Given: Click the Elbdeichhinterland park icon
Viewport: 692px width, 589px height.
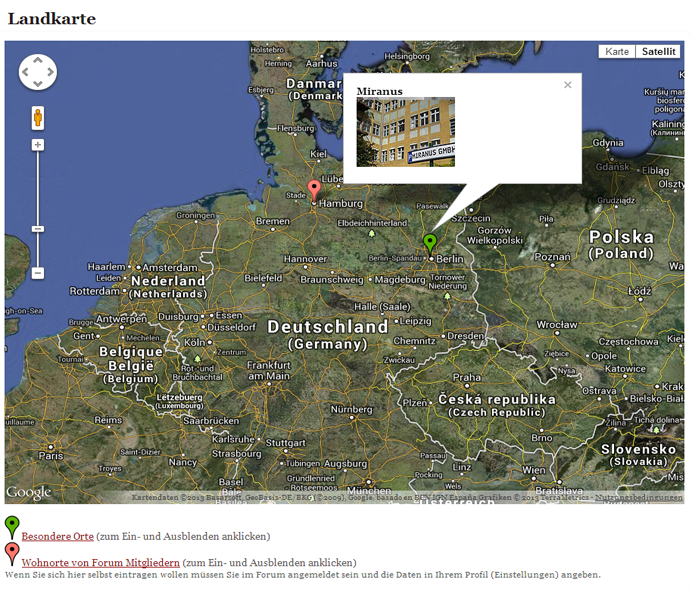Looking at the screenshot, I should [x=372, y=233].
